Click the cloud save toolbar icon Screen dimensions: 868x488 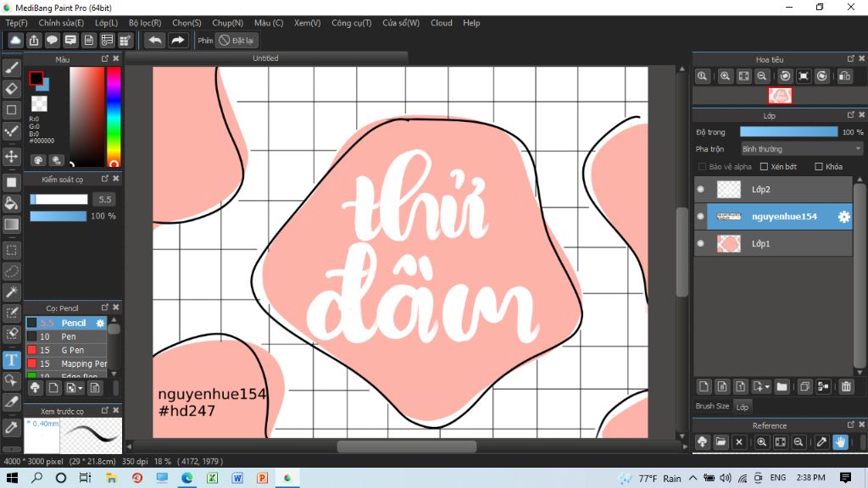click(x=15, y=41)
